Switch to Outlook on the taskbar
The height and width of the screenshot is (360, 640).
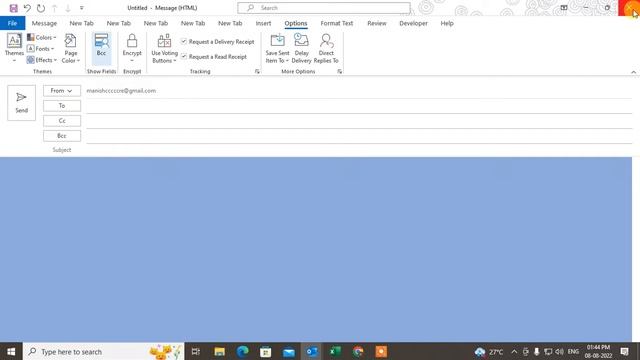[312, 351]
